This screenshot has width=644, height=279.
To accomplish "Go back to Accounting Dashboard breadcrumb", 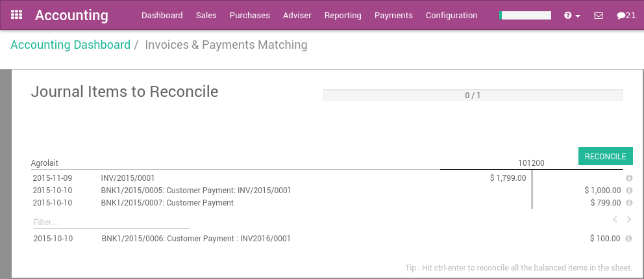I will (70, 45).
